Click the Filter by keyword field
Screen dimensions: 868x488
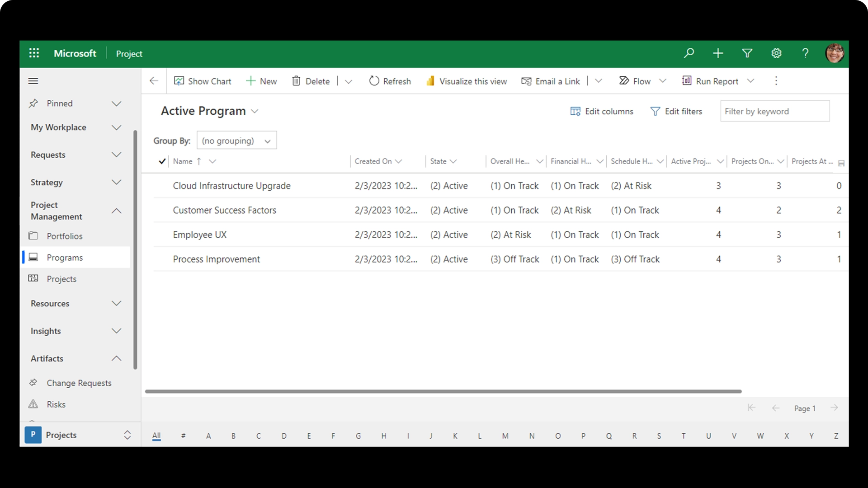tap(774, 112)
